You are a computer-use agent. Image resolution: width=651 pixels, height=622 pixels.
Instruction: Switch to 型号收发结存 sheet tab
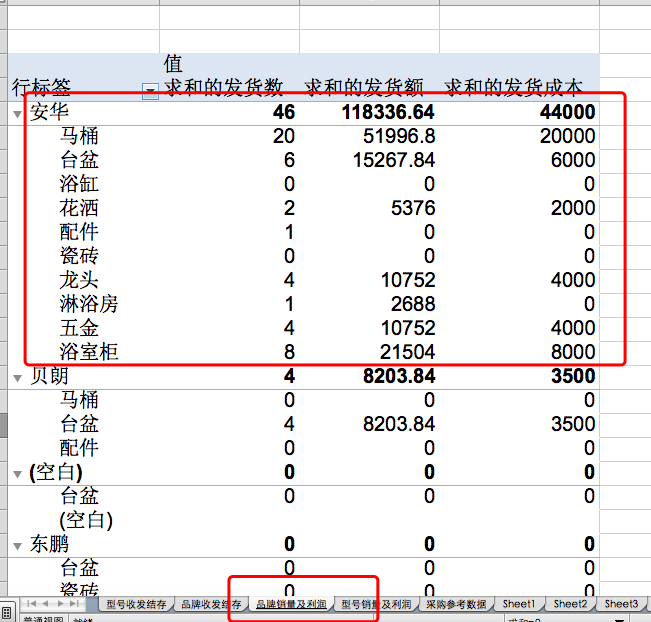point(136,605)
